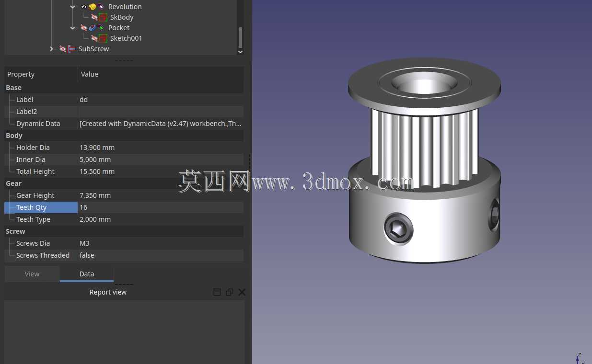Image resolution: width=592 pixels, height=364 pixels.
Task: Click the green tag icon beside Pocket
Action: 101,28
